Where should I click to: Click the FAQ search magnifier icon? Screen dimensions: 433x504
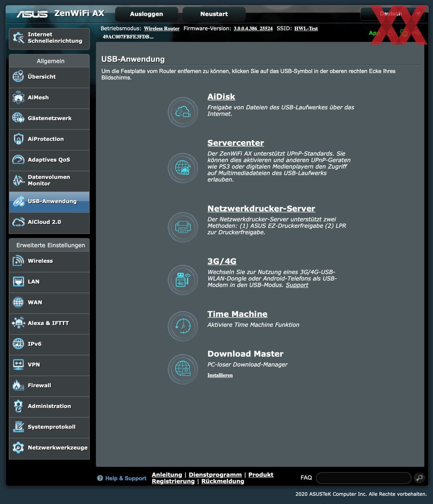[x=420, y=478]
